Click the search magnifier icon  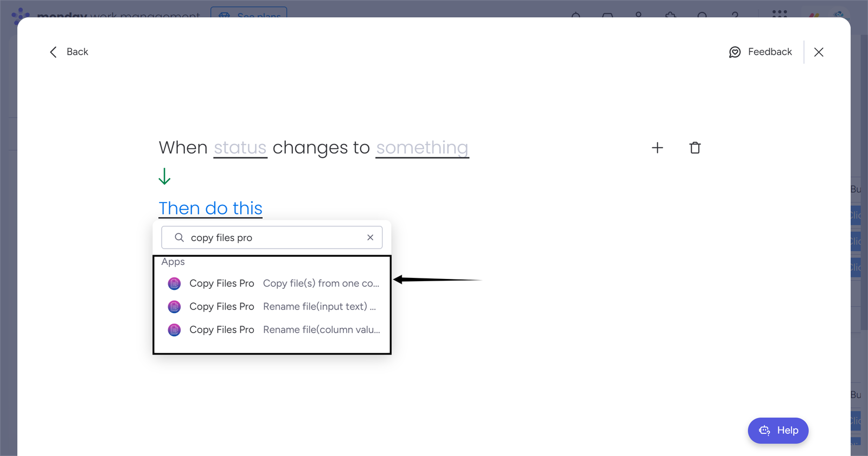[179, 237]
